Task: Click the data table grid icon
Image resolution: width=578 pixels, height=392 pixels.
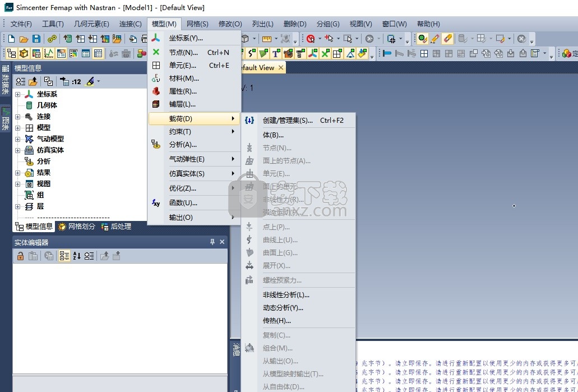Action: pyautogui.click(x=98, y=53)
